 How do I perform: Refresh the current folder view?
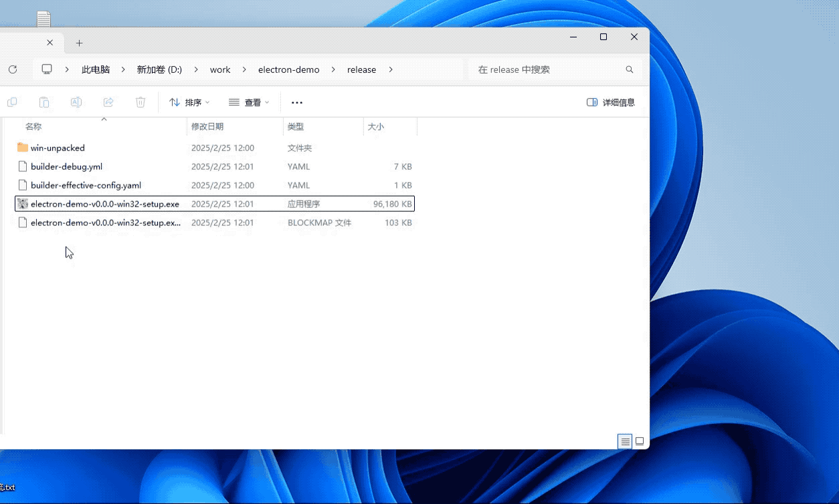tap(13, 70)
